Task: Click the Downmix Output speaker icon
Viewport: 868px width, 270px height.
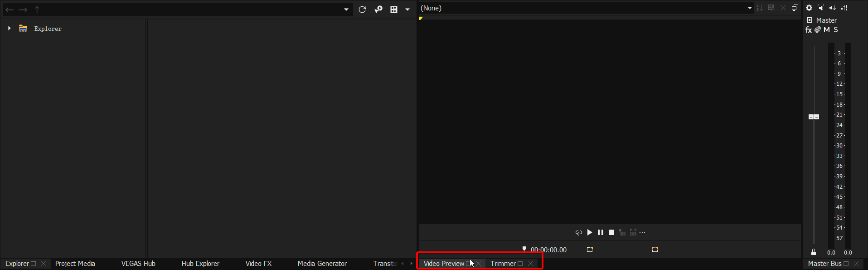Action: (821, 8)
